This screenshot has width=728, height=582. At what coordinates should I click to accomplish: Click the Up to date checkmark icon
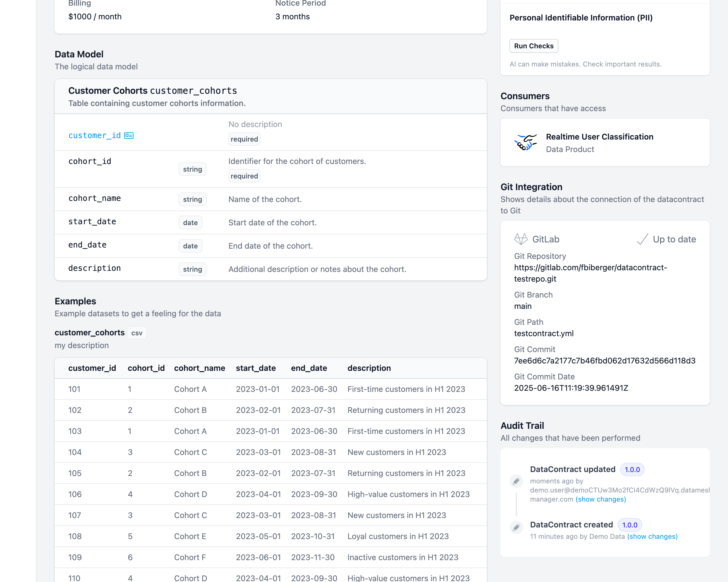(642, 239)
